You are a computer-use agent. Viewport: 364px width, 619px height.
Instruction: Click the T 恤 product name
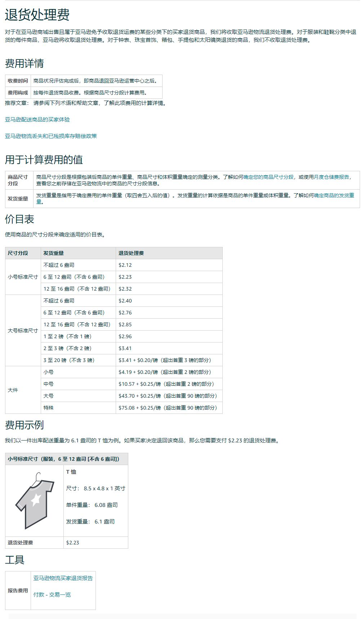point(71,472)
